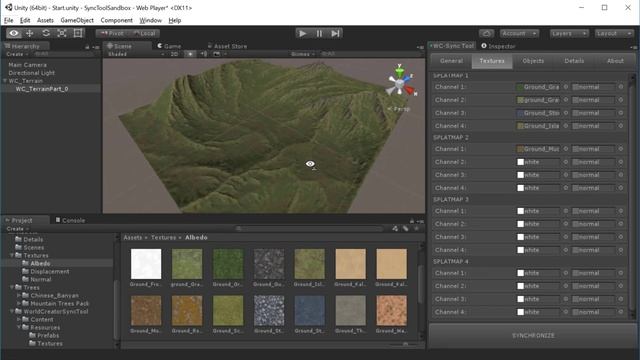
Task: Open the Component menu
Action: (x=116, y=20)
